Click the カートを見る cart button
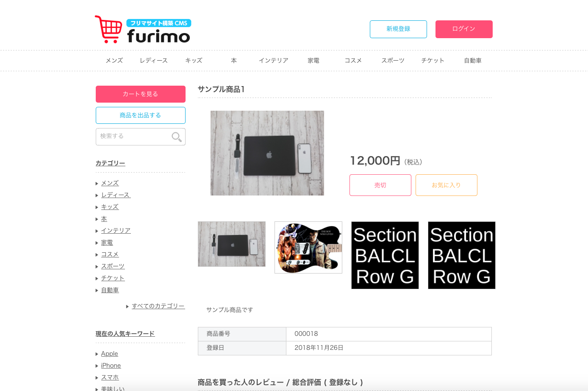588x391 pixels. point(141,94)
